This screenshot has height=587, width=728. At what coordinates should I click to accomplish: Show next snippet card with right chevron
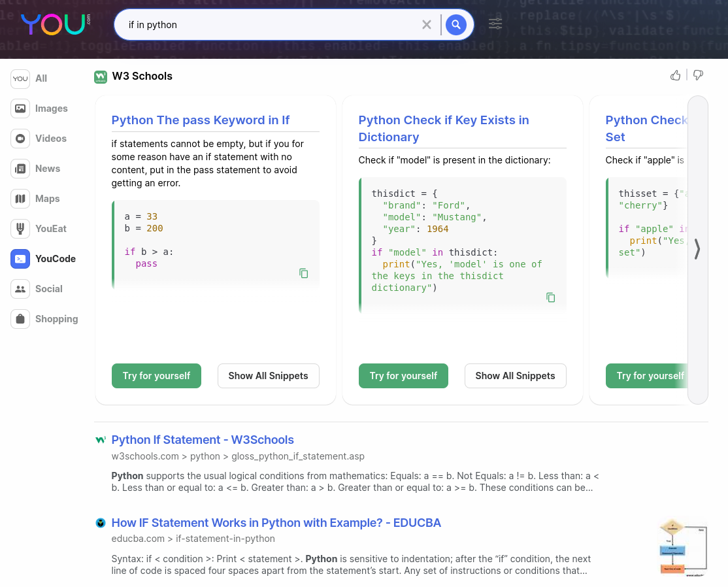tap(697, 250)
